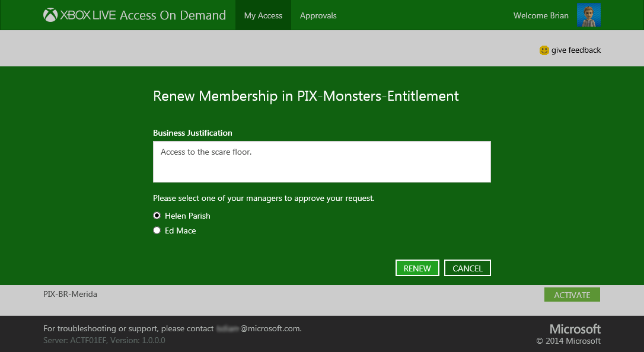Click the Xbox logo icon
This screenshot has width=644, height=352.
click(50, 15)
